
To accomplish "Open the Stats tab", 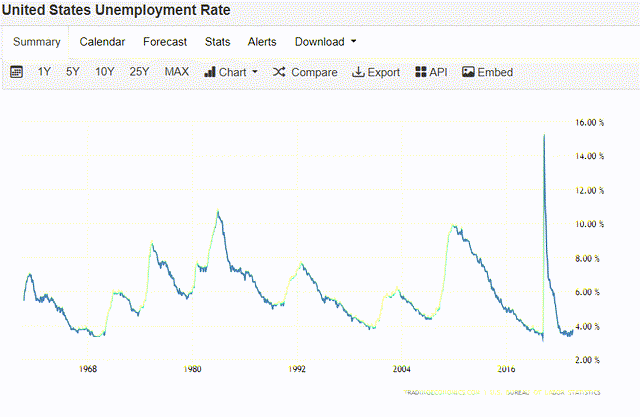I will point(218,42).
